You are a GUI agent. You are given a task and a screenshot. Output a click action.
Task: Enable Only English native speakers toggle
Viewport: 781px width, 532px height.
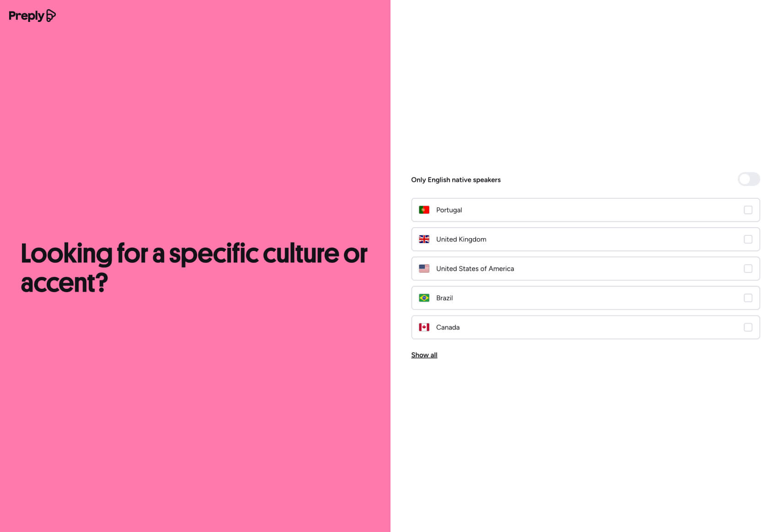(749, 179)
